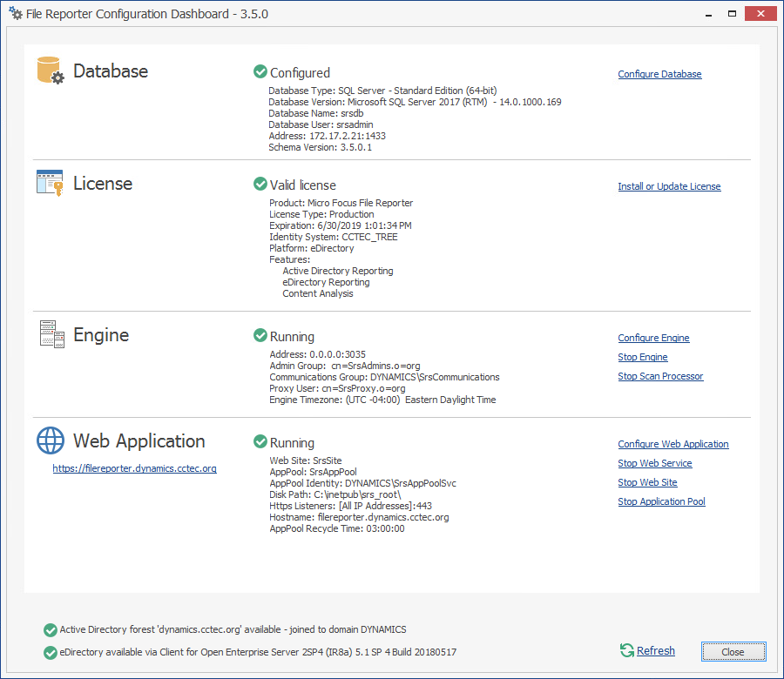Stop the Scan Processor

pyautogui.click(x=660, y=376)
